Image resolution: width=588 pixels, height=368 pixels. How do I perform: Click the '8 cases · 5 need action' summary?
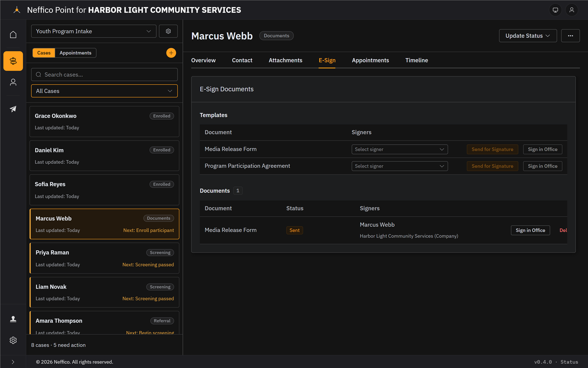coord(58,345)
